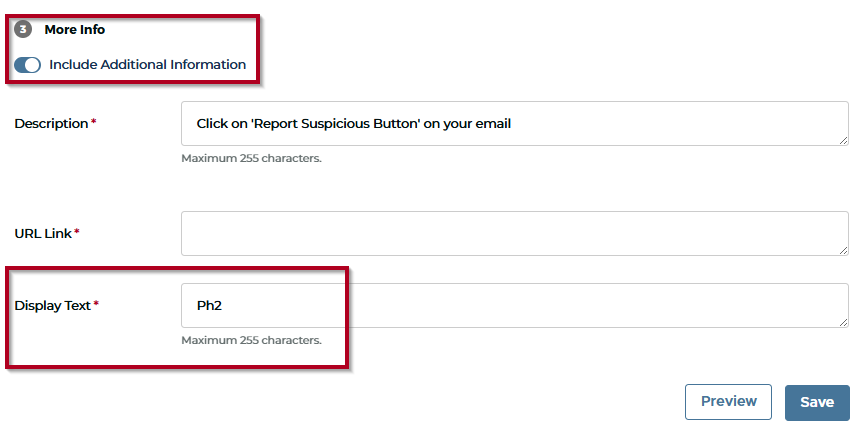The height and width of the screenshot is (448, 861).
Task: Click the character limit hint under Display Text
Action: [x=251, y=340]
